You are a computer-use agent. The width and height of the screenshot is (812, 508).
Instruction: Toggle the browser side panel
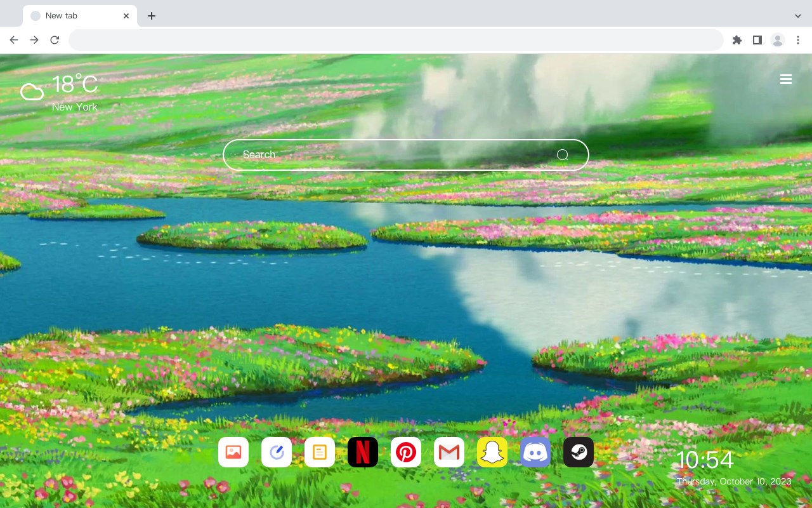point(757,40)
